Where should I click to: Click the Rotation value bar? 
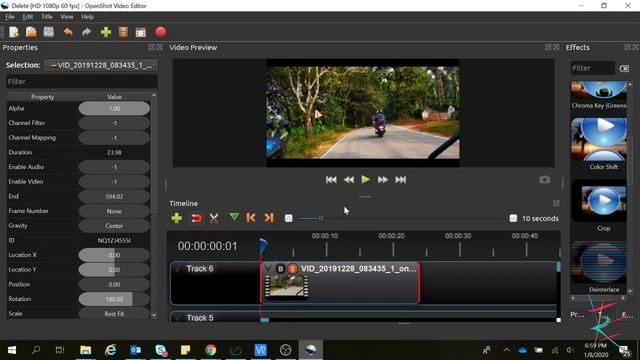(114, 299)
